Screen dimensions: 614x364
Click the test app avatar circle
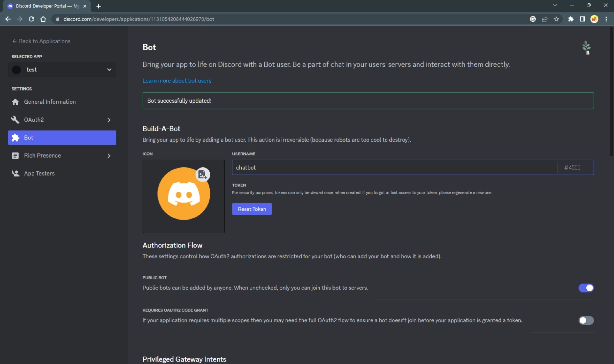(x=16, y=70)
